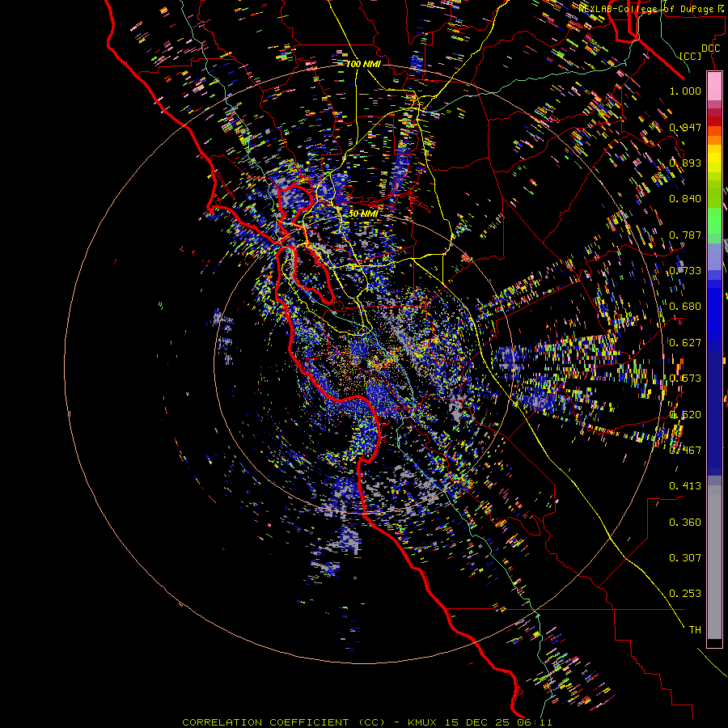
Task: Click the 0.253 legend value
Action: pos(685,594)
